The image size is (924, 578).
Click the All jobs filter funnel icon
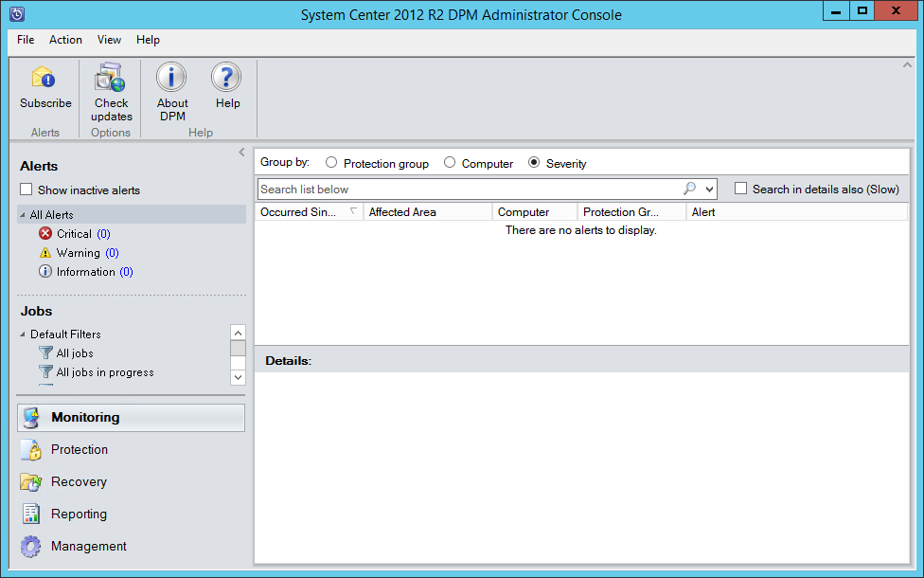pyautogui.click(x=45, y=352)
